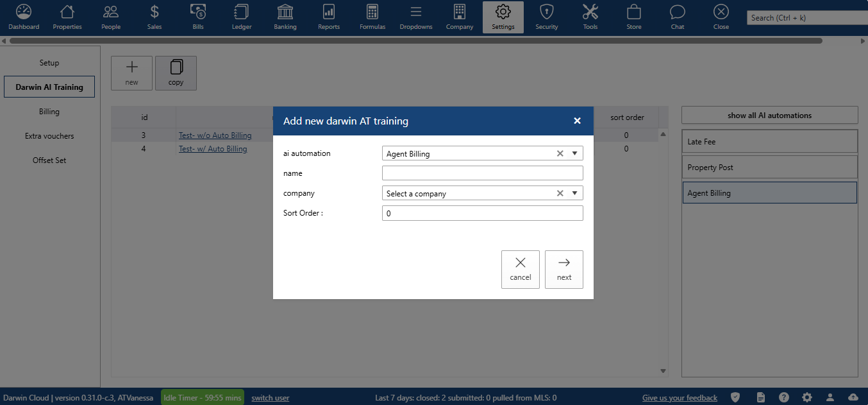
Task: Click the help question mark icon
Action: [x=784, y=398]
